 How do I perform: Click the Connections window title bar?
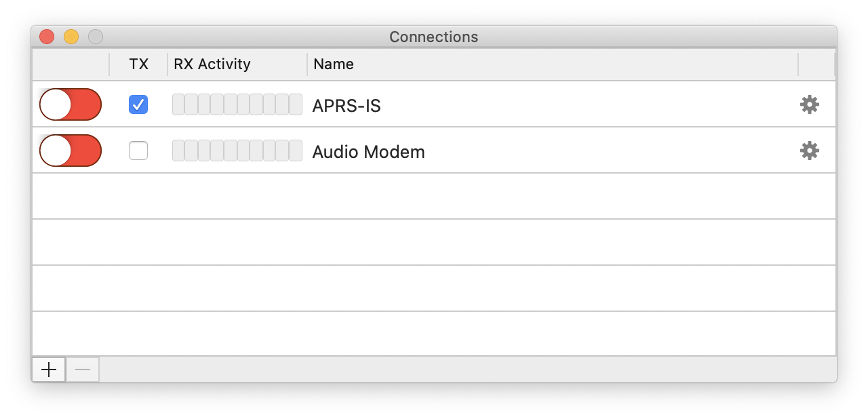pyautogui.click(x=434, y=37)
